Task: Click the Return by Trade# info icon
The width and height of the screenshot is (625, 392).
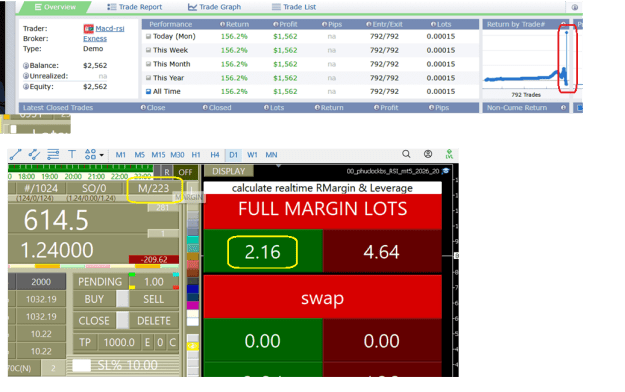Action: pos(564,24)
